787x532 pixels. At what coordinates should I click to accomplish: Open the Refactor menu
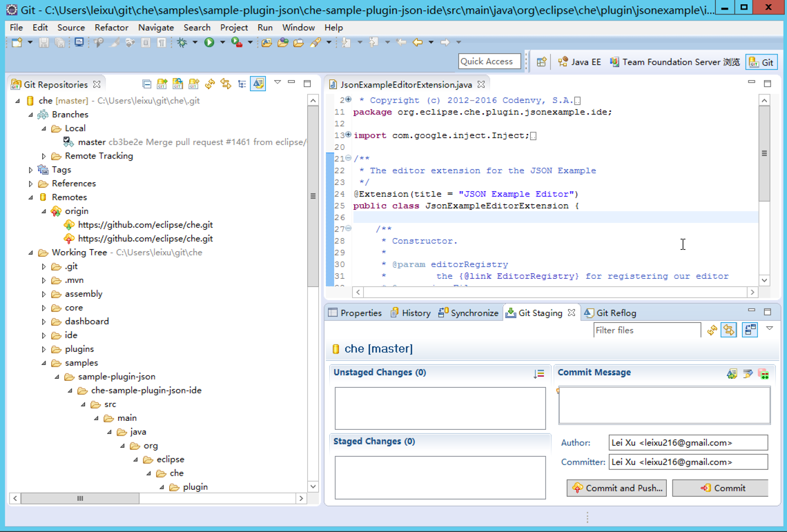click(111, 28)
